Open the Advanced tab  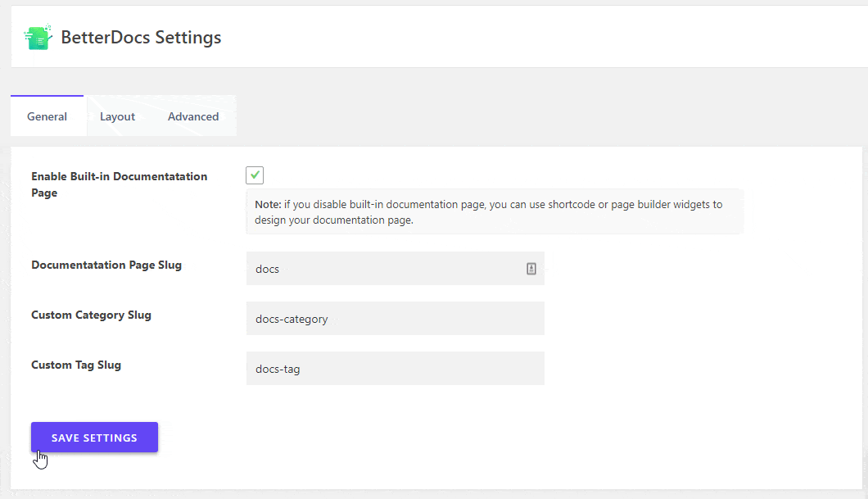pos(192,116)
